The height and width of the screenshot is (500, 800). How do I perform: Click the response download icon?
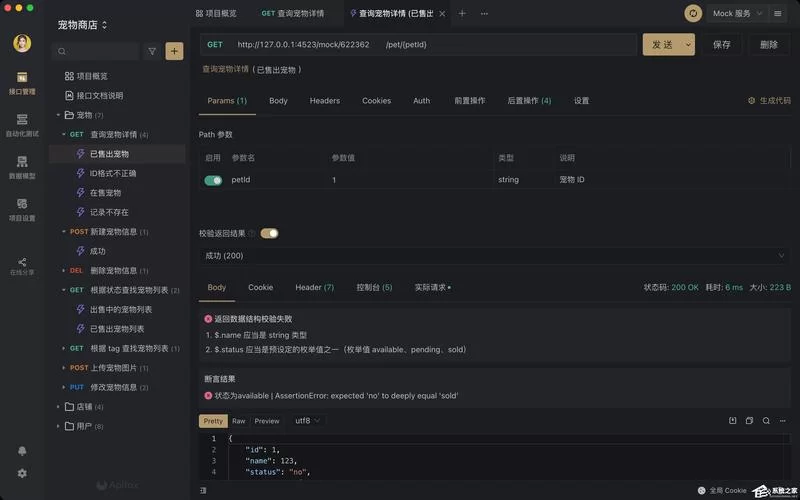pyautogui.click(x=733, y=420)
